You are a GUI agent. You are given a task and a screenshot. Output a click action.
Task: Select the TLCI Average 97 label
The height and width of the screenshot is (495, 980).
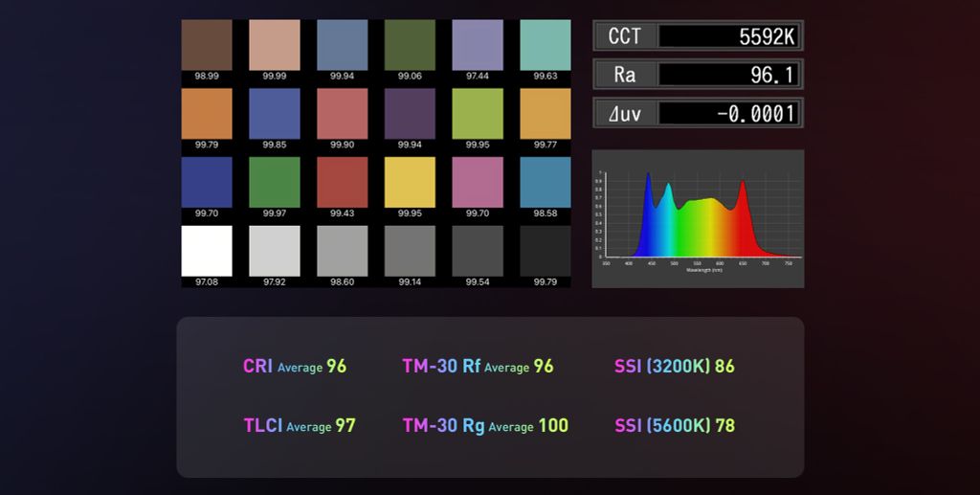click(x=300, y=425)
